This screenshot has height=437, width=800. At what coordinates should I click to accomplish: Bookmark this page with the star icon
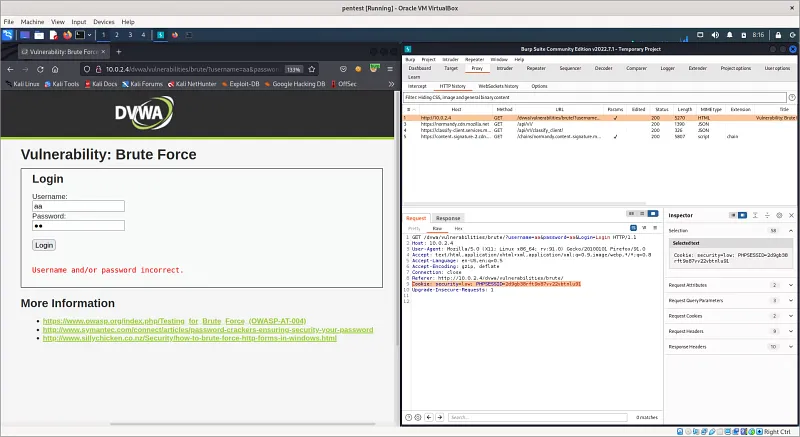tap(312, 69)
